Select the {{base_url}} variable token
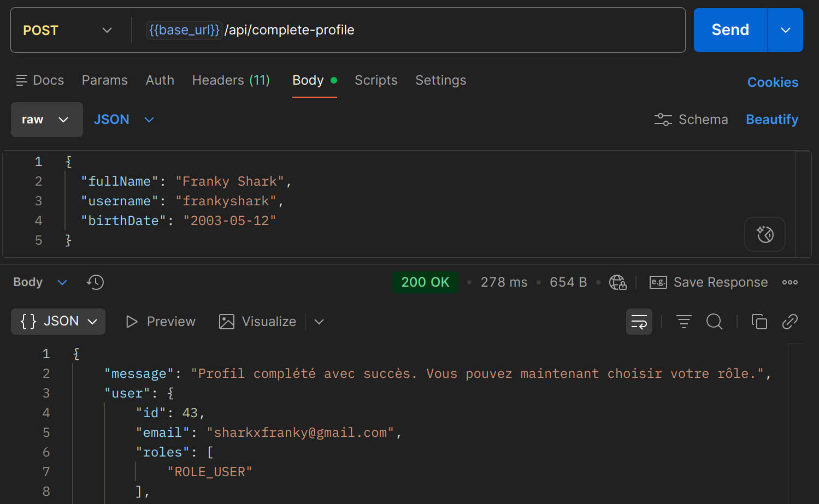 coord(184,30)
